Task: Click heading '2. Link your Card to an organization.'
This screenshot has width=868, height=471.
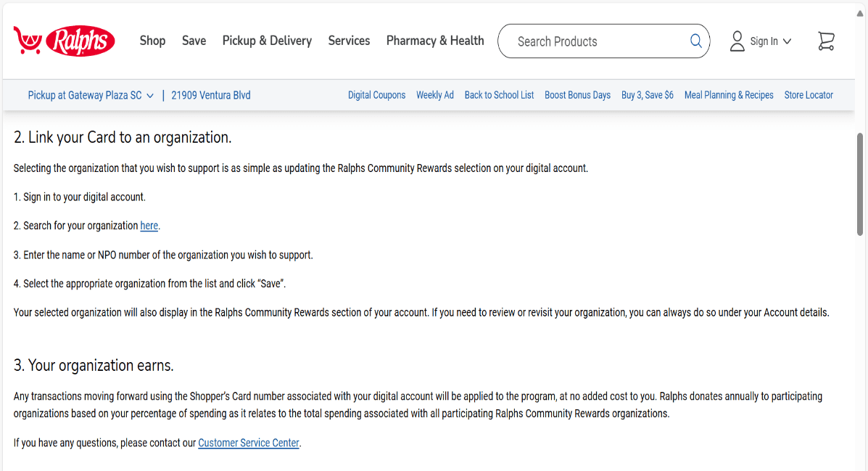Action: [x=123, y=137]
